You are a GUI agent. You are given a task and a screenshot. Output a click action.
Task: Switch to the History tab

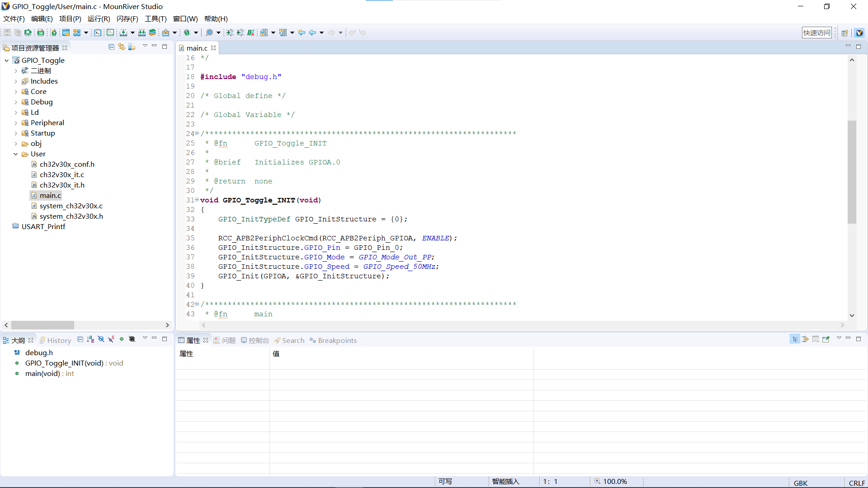coord(56,341)
